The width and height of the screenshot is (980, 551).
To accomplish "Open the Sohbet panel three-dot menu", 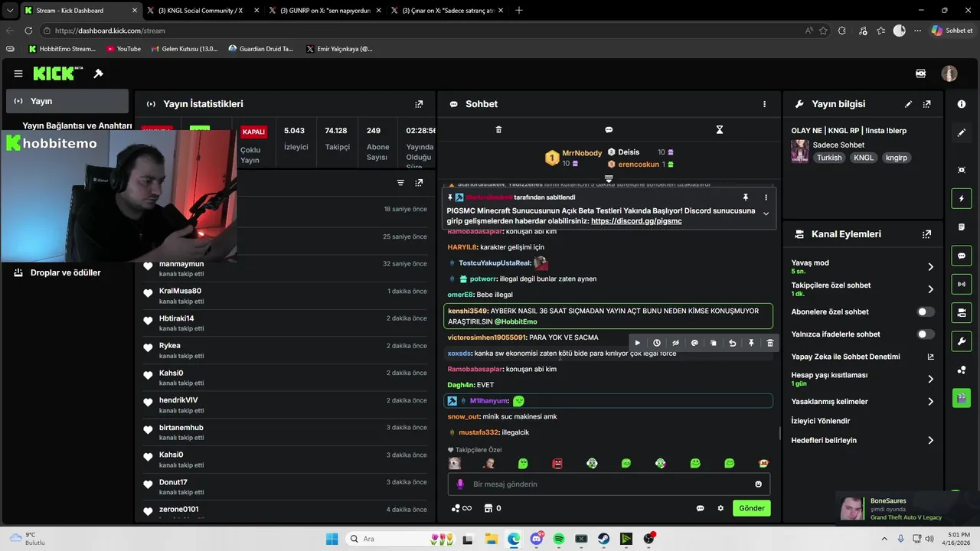I will click(x=764, y=104).
